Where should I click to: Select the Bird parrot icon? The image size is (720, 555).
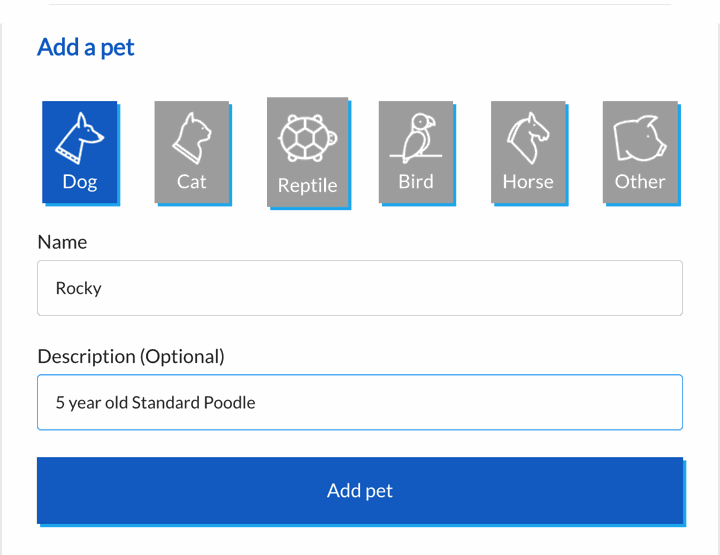[416, 138]
